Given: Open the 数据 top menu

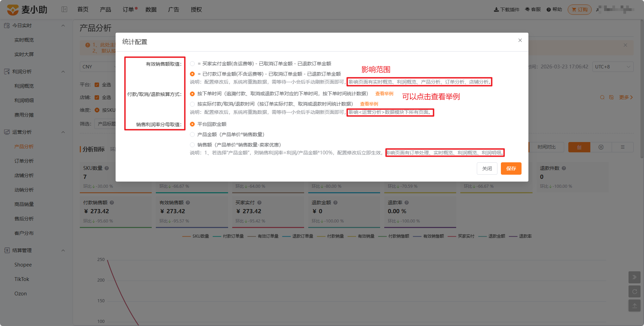Looking at the screenshot, I should (151, 10).
